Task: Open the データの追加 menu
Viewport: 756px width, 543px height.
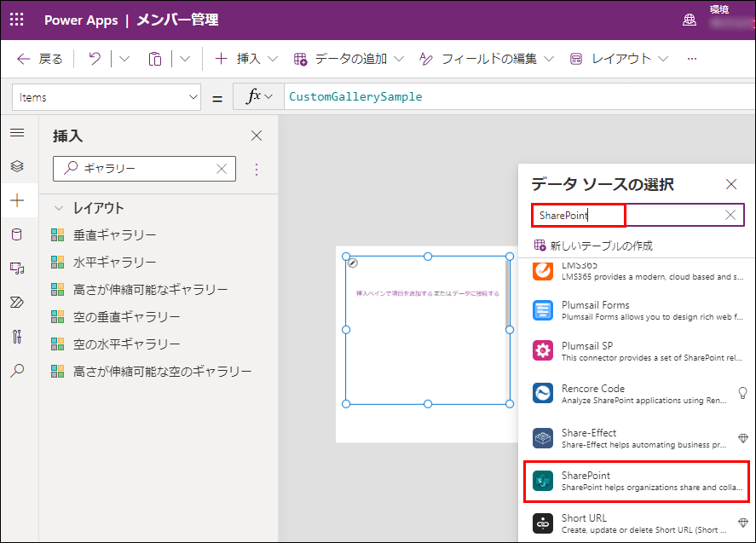Action: [x=349, y=59]
